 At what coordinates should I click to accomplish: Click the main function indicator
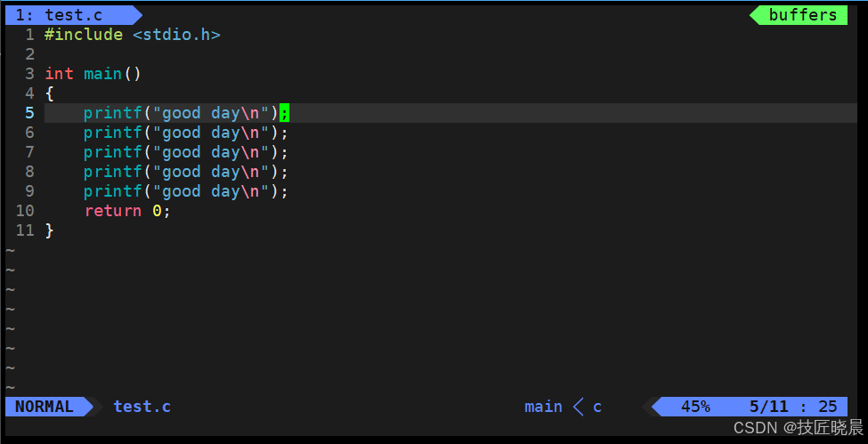pos(543,407)
